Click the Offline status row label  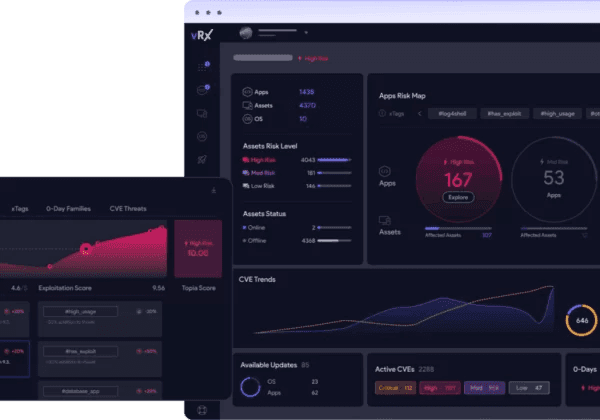point(257,241)
